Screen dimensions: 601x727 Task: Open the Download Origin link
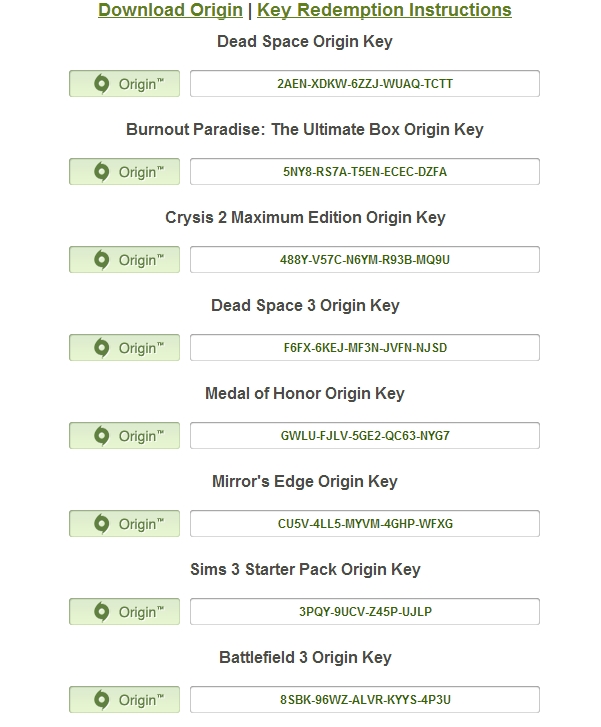point(170,11)
